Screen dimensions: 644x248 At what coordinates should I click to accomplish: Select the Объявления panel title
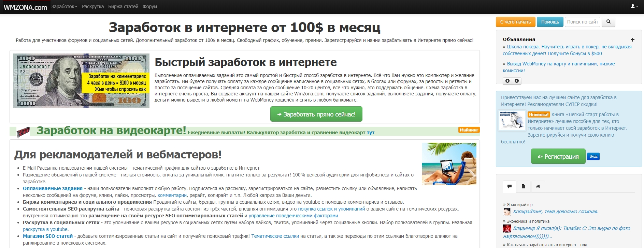(519, 40)
